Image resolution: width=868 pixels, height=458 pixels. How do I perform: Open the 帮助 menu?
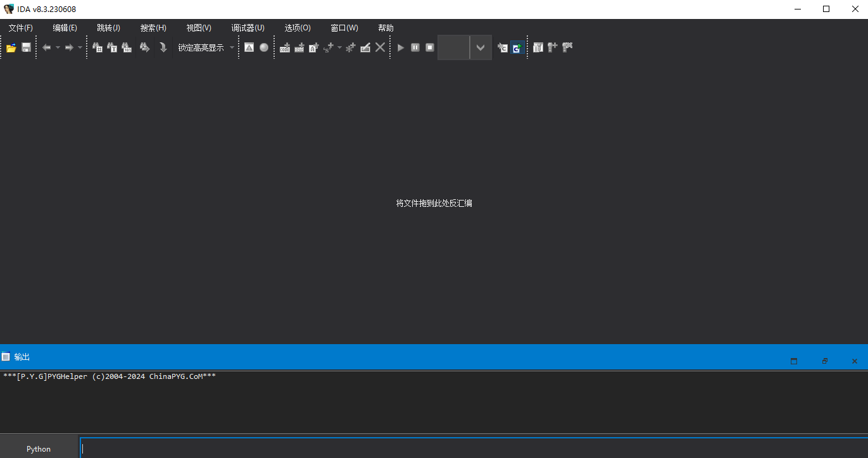tap(386, 28)
